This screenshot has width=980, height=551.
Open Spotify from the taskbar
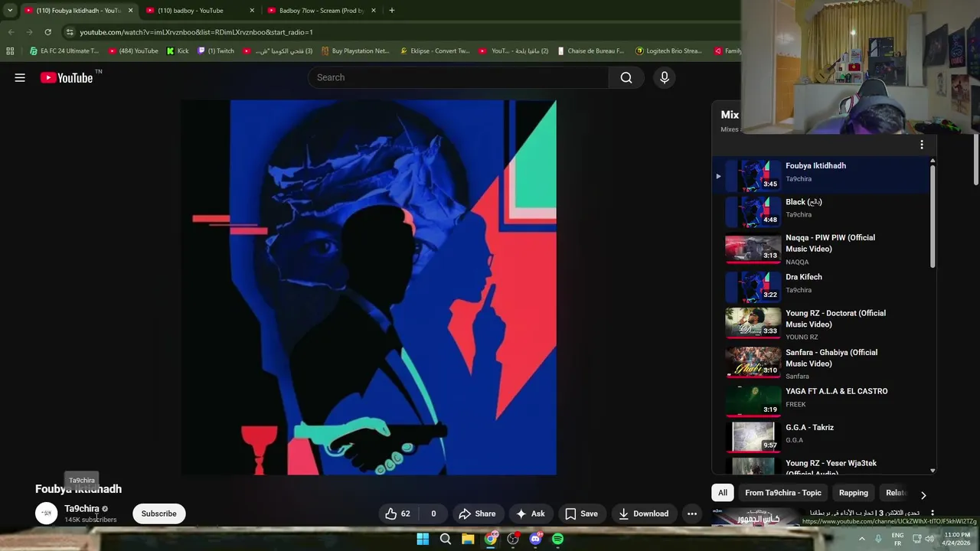(x=558, y=539)
